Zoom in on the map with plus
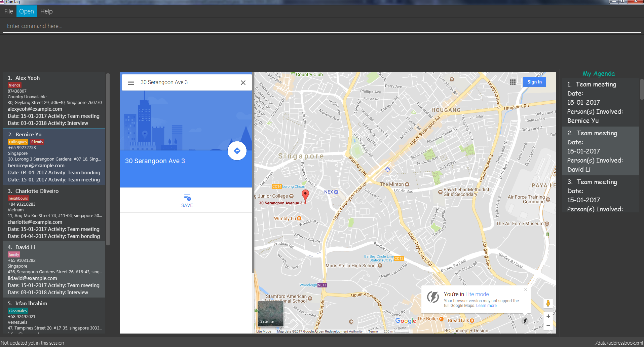 coord(548,316)
